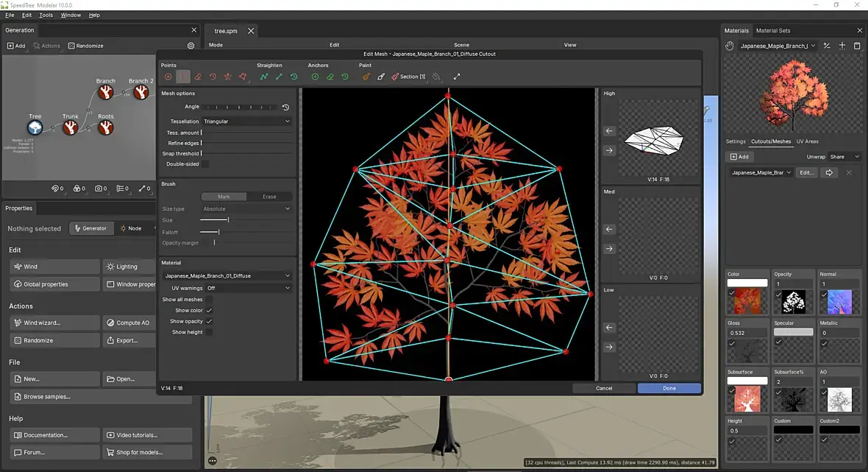868x472 pixels.
Task: Open the Tessellation dropdown set to Triangular
Action: click(x=246, y=121)
